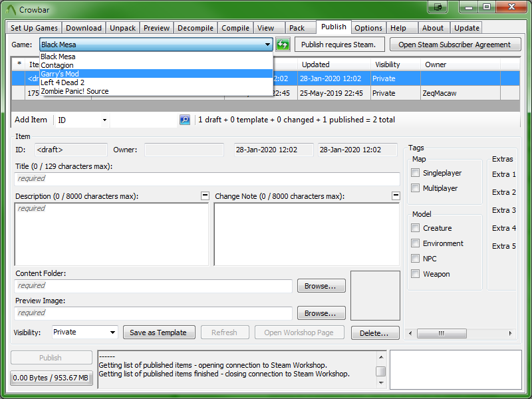The height and width of the screenshot is (399, 532).
Task: Choose Zombie Panic! Source from list
Action: point(156,91)
